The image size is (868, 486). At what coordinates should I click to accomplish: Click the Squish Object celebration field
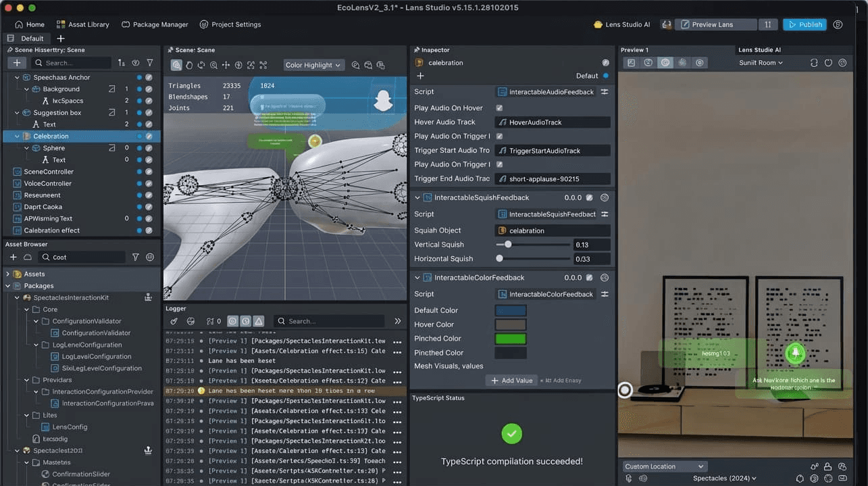pos(553,230)
